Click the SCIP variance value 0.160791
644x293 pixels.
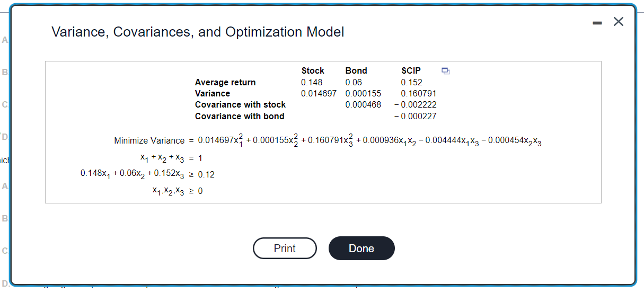pyautogui.click(x=419, y=93)
